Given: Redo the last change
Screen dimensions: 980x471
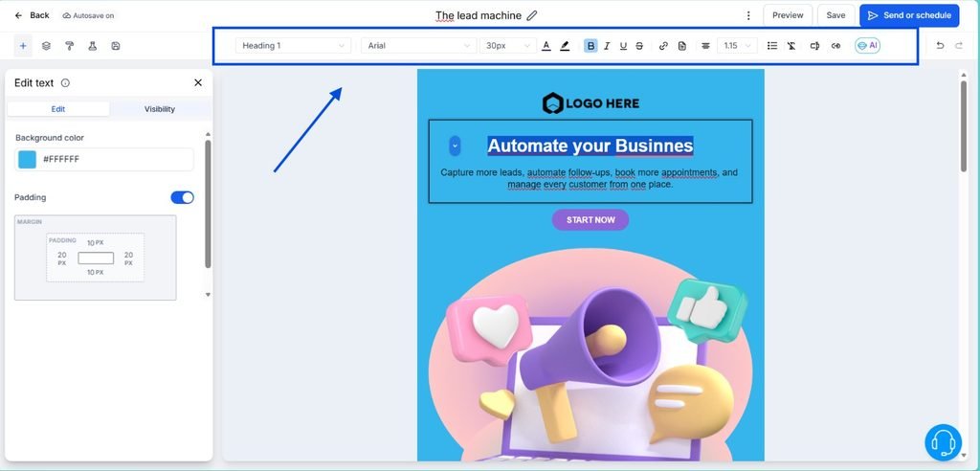Looking at the screenshot, I should point(959,46).
